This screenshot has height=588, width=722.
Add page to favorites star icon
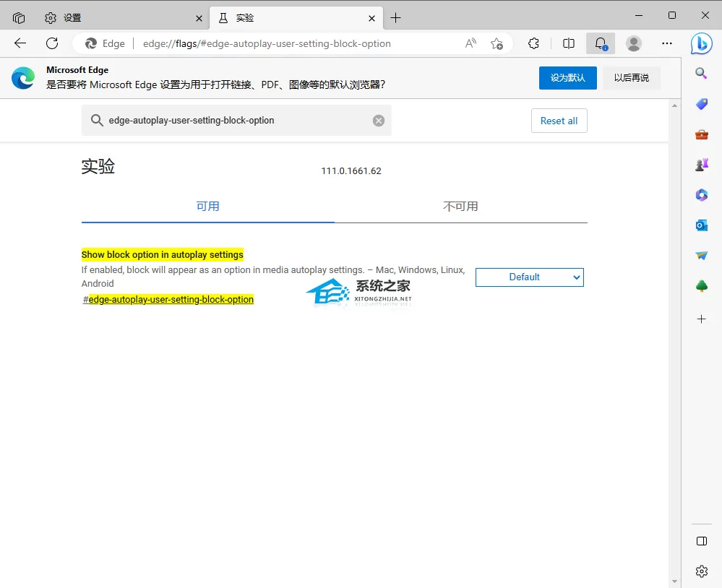point(497,44)
